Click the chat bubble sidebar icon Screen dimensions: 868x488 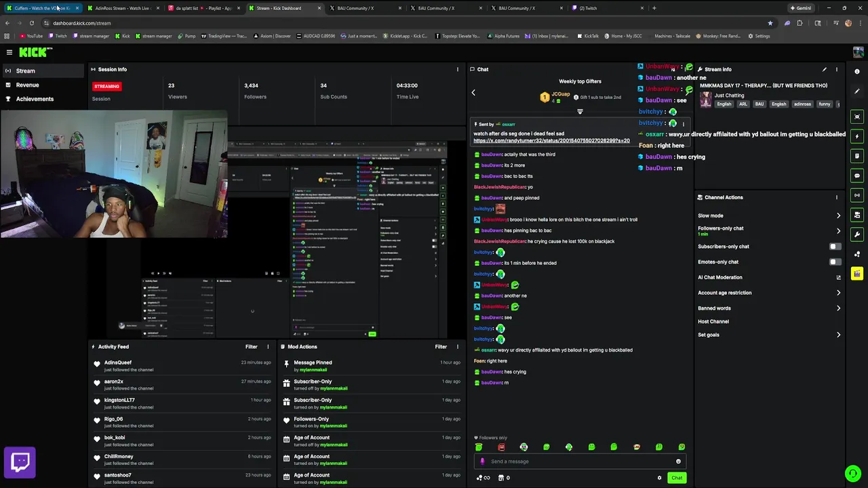pyautogui.click(x=857, y=176)
